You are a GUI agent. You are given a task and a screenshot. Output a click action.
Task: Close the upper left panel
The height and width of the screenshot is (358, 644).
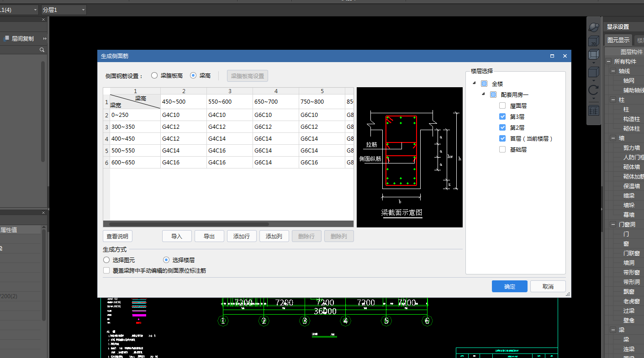43,20
